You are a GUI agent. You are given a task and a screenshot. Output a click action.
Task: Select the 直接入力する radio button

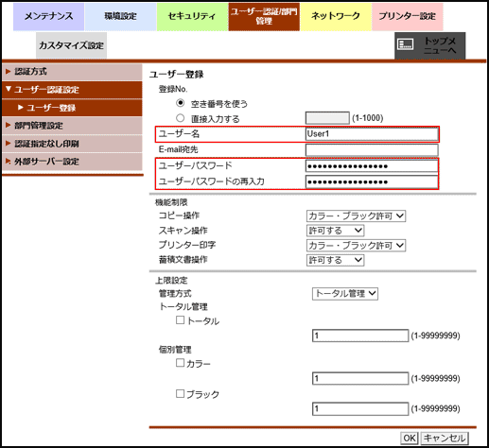click(x=180, y=118)
